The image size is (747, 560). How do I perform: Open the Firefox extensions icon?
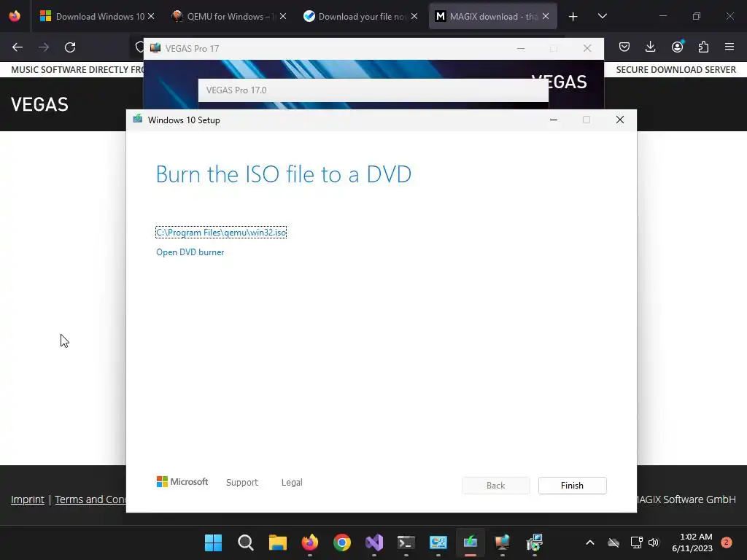click(703, 47)
